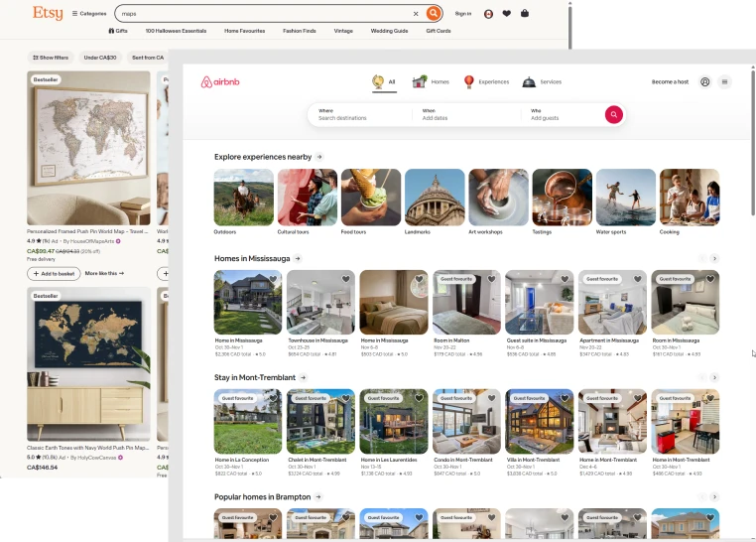Click next arrow for Homes in Mississauga
The height and width of the screenshot is (542, 756).
click(714, 258)
